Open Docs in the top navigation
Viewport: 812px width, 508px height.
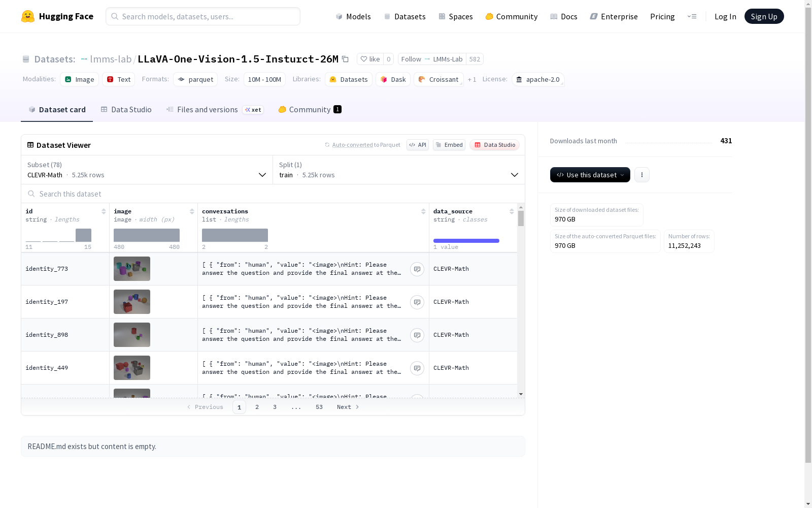coord(563,16)
